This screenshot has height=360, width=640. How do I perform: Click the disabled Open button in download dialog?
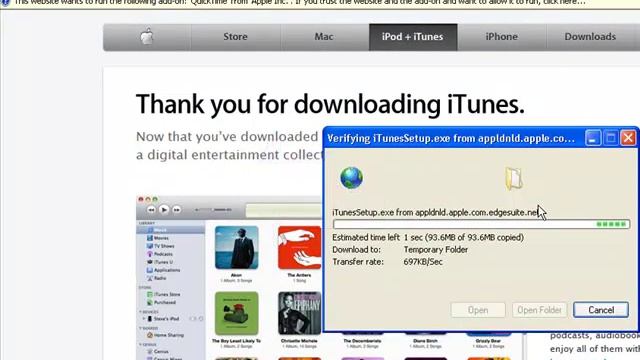(x=478, y=310)
